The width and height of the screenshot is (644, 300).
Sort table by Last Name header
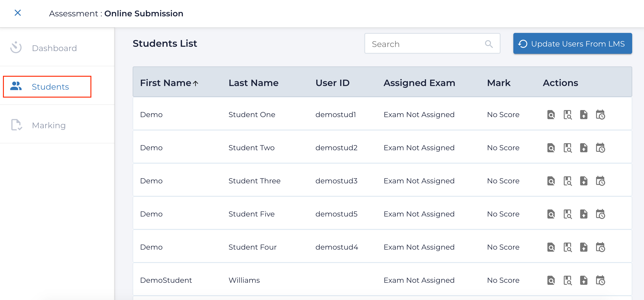[x=253, y=83]
